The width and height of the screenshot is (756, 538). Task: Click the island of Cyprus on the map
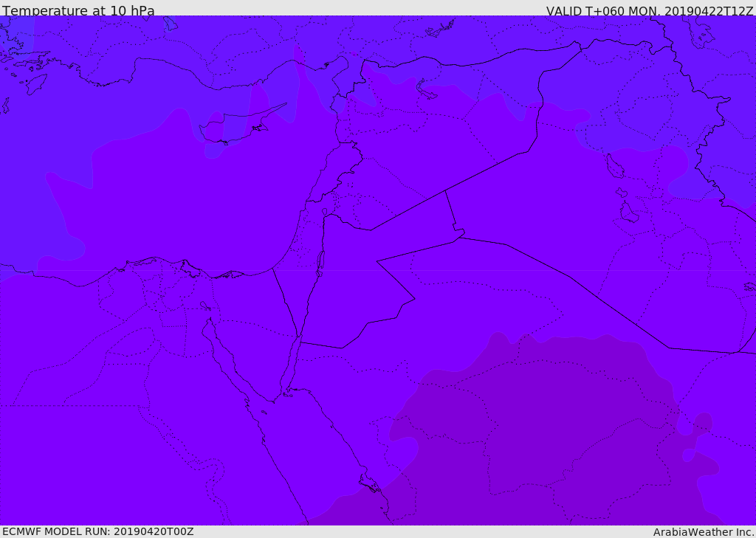pyautogui.click(x=236, y=125)
